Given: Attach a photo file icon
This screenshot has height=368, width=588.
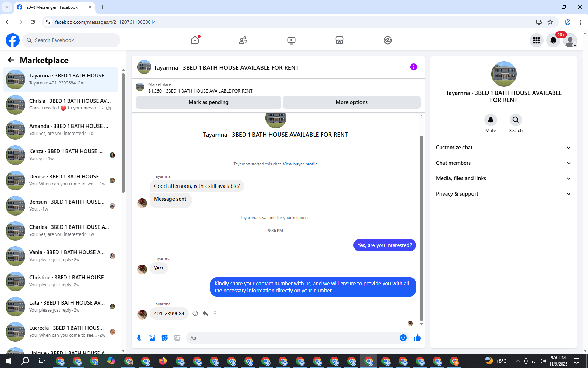Looking at the screenshot, I should (x=152, y=338).
